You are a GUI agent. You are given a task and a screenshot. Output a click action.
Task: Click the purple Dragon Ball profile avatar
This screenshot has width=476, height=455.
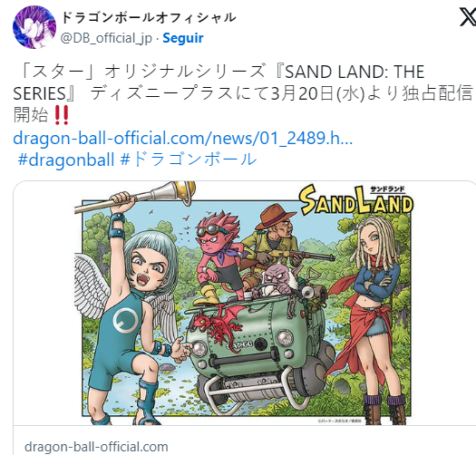34,27
